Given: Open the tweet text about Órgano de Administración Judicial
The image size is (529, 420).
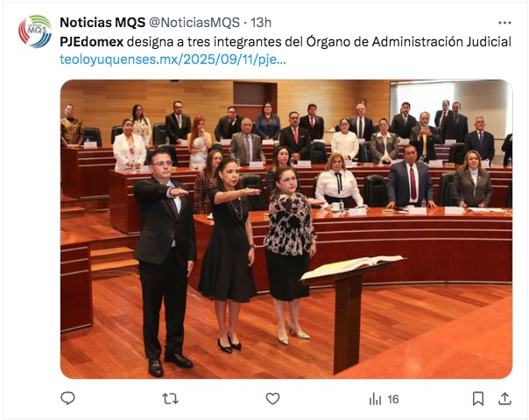Looking at the screenshot, I should point(286,42).
